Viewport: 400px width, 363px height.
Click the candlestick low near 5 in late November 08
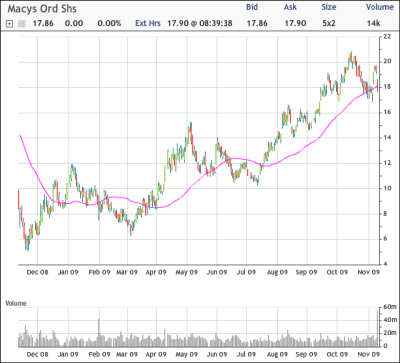27,244
